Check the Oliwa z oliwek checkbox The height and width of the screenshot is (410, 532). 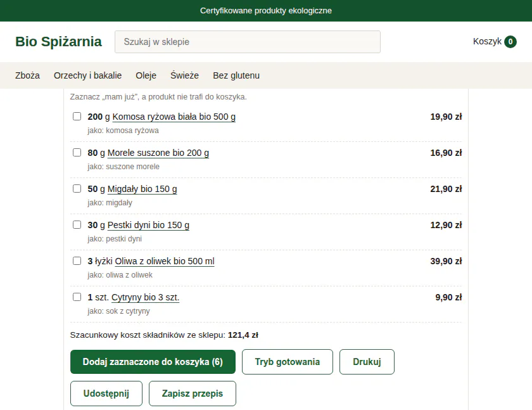(x=77, y=260)
